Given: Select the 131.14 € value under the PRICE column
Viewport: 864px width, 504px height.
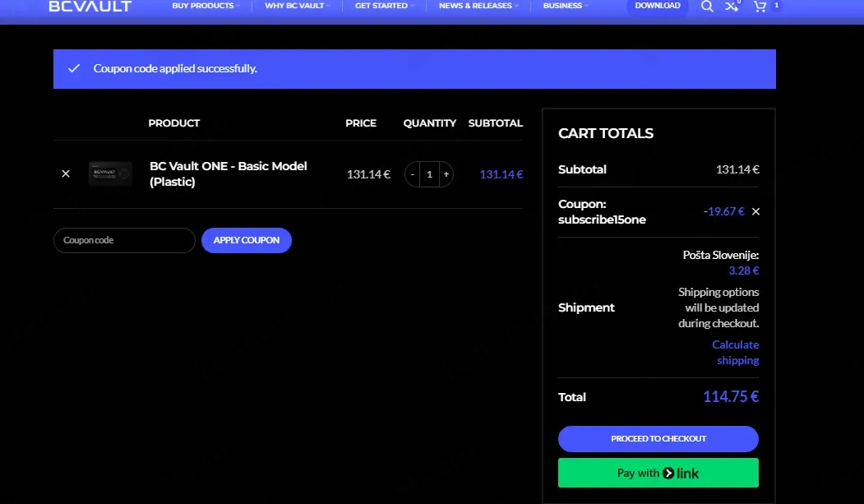Looking at the screenshot, I should click(x=368, y=174).
